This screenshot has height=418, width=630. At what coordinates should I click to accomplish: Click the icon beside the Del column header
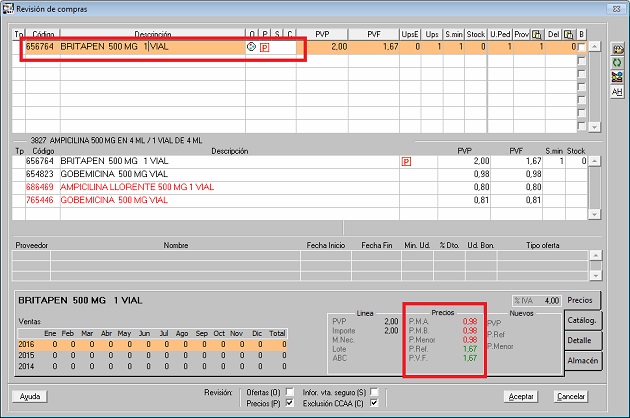(568, 35)
